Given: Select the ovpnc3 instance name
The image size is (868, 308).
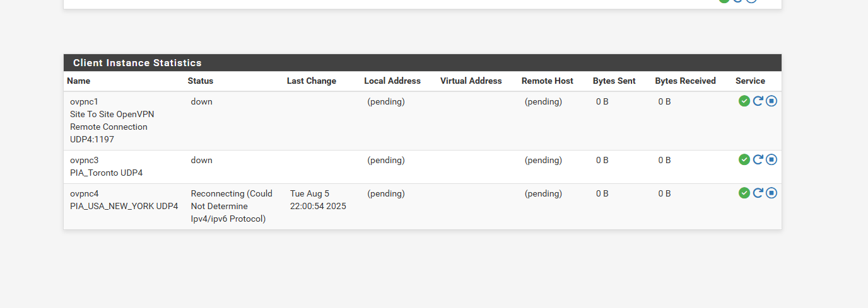Looking at the screenshot, I should [x=85, y=160].
